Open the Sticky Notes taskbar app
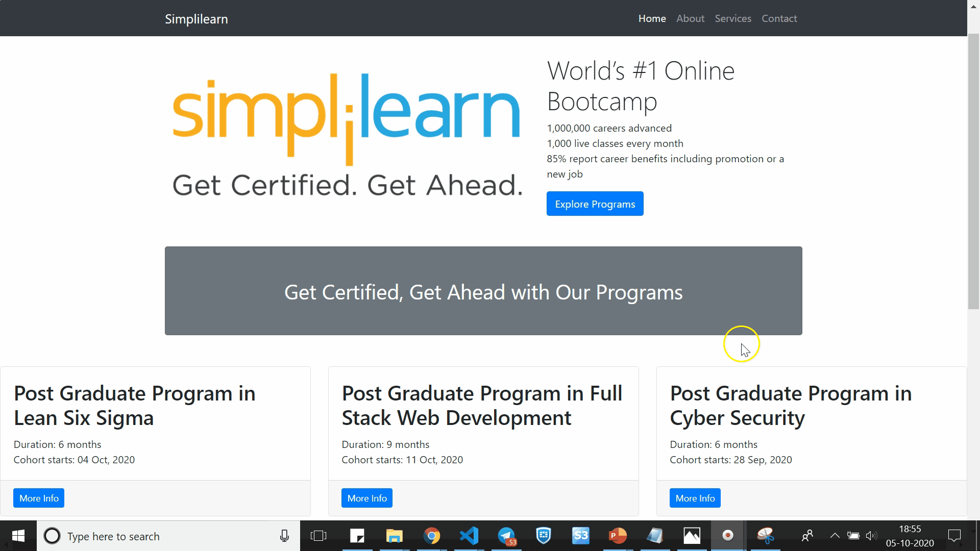Viewport: 980px width, 551px height. [x=357, y=536]
